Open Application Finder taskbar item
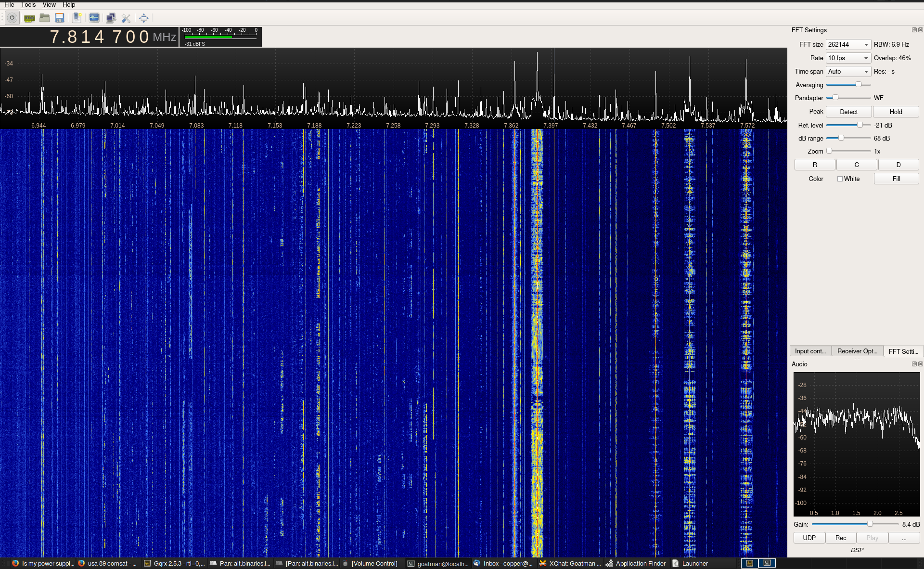 (636, 563)
